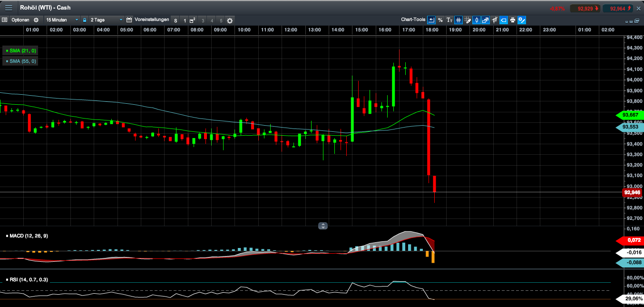Click the blue 93,553 SMA price tag
The image size is (644, 307).
click(x=630, y=127)
